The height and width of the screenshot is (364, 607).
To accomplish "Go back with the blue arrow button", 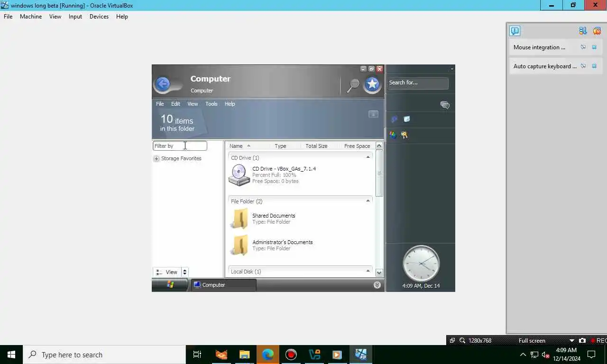I will [163, 84].
